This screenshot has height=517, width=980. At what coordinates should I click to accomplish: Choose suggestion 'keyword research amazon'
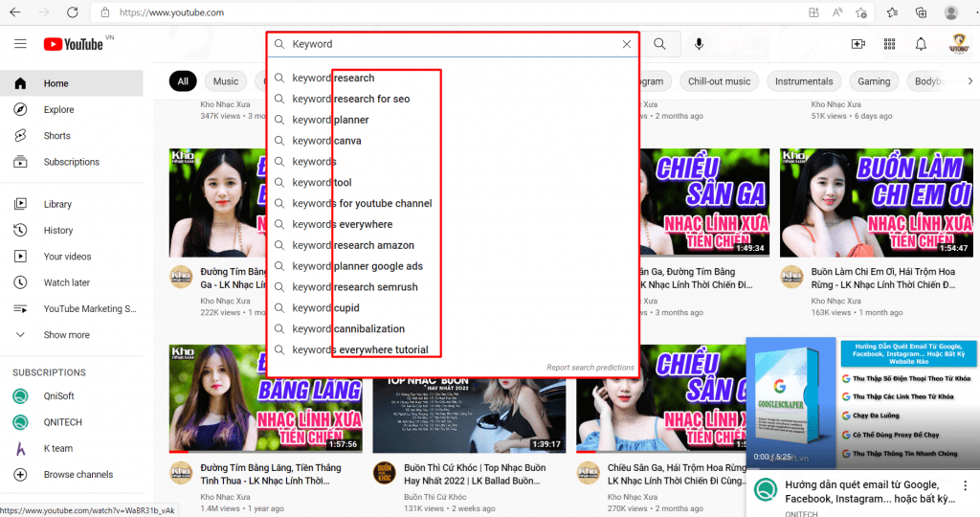click(453, 245)
